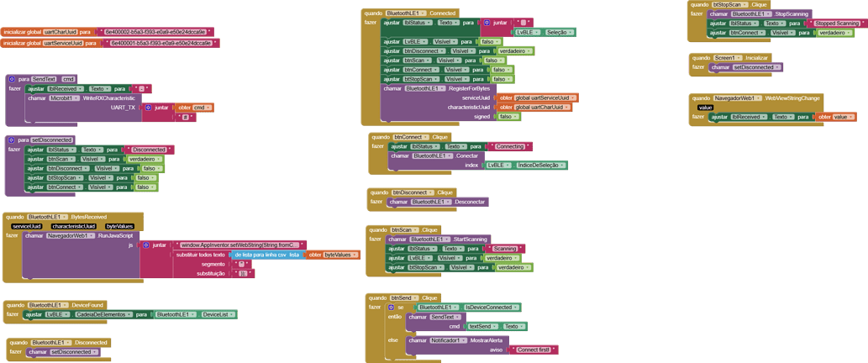Click the gear on the juntar block beside UART_TX
The width and height of the screenshot is (868, 363).
point(148,108)
